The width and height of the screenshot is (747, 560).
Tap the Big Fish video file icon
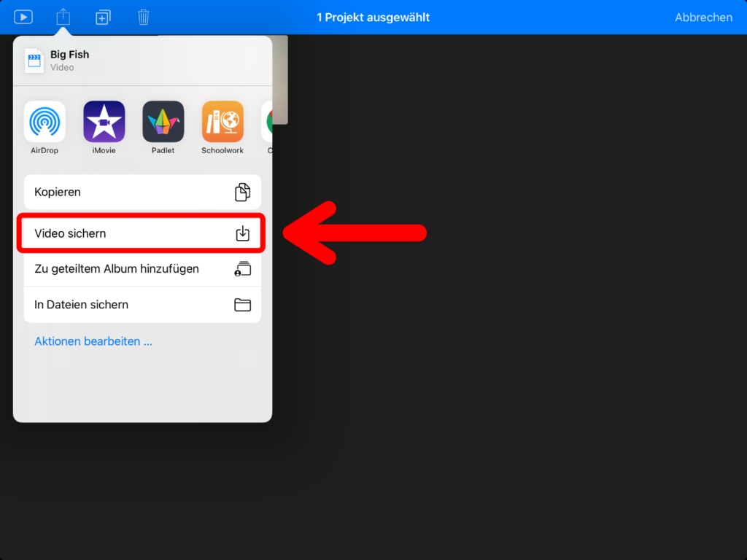[x=34, y=61]
